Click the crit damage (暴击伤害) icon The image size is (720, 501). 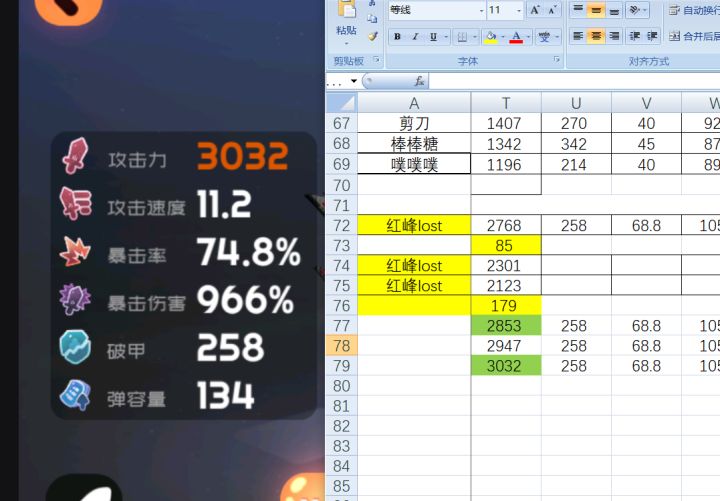75,299
